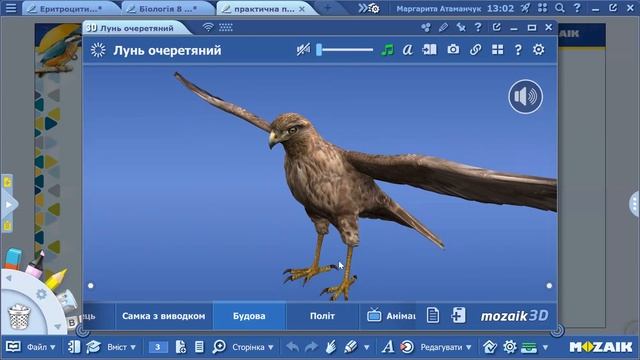The height and width of the screenshot is (360, 640).
Task: Click the graduation cap icon
Action: pos(93,347)
